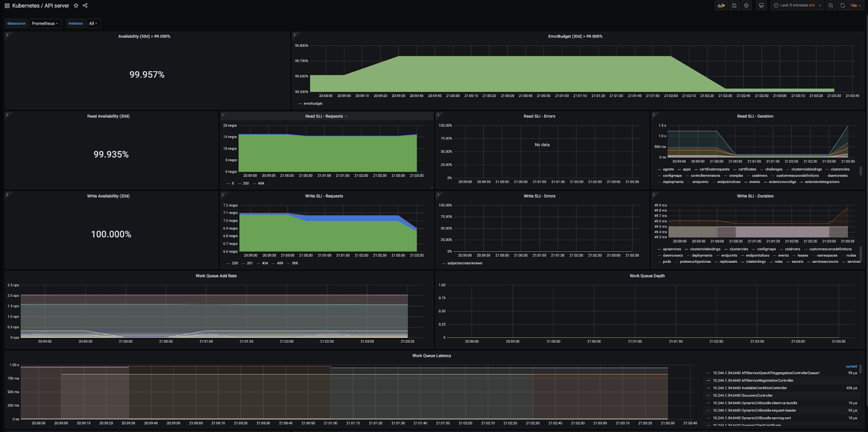Open Last 5 minutes time range picker

pos(797,6)
